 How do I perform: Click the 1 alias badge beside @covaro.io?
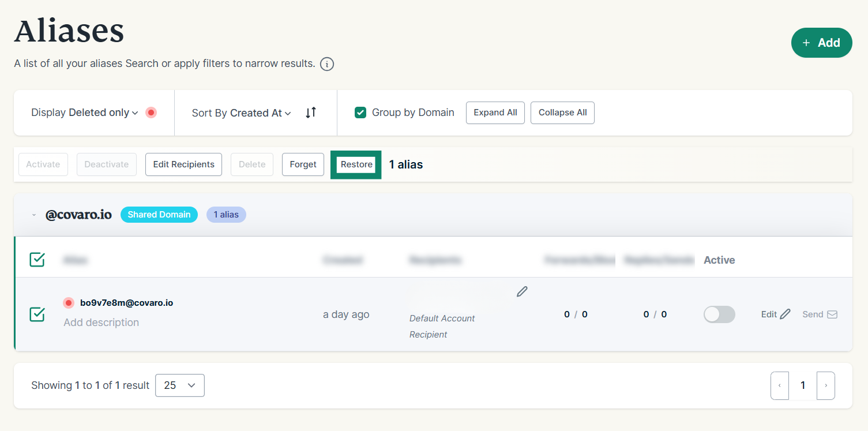(x=226, y=215)
